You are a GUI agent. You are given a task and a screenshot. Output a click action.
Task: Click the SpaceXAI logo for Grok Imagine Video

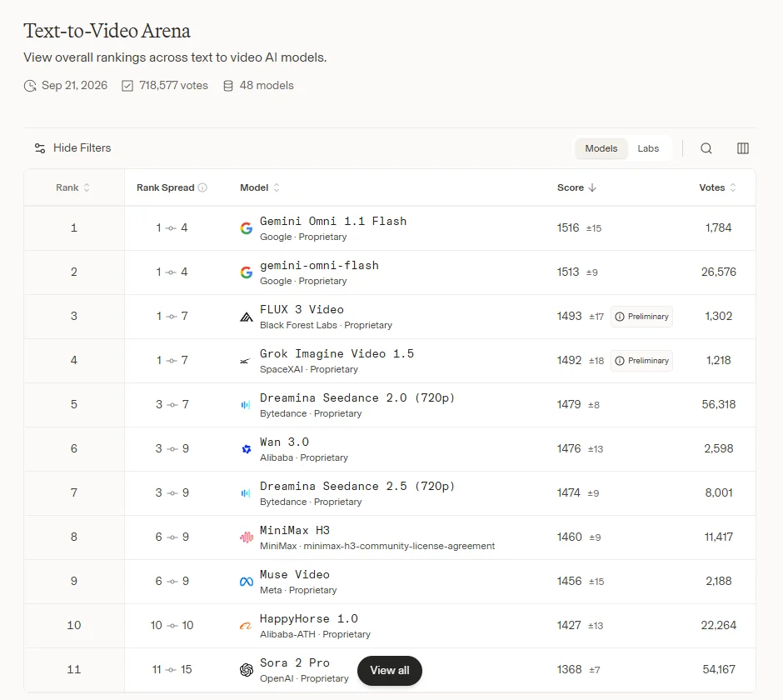click(245, 361)
